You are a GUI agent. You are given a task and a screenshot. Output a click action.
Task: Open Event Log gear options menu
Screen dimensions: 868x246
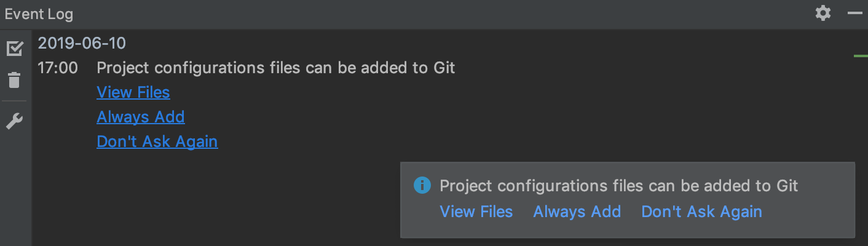click(x=823, y=13)
